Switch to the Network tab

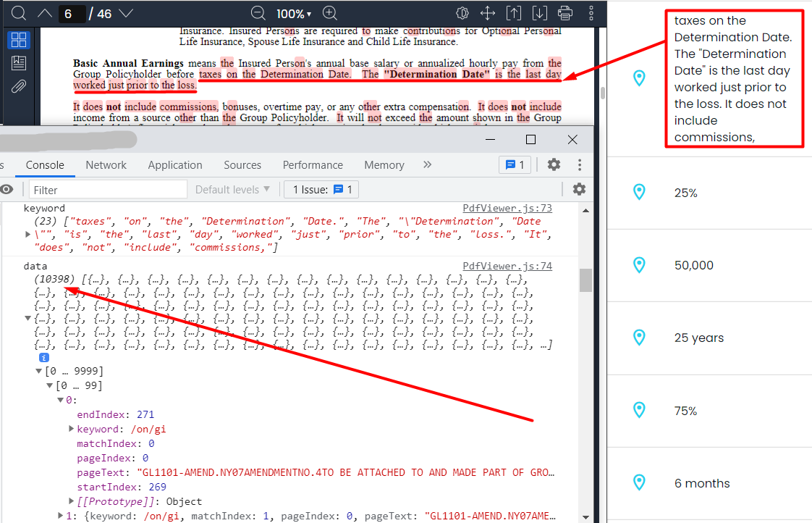pyautogui.click(x=106, y=165)
